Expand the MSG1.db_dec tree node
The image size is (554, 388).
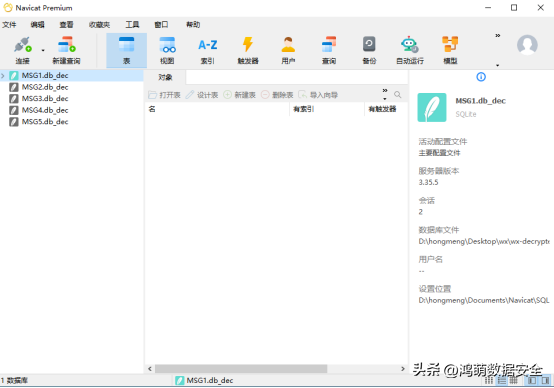3,76
